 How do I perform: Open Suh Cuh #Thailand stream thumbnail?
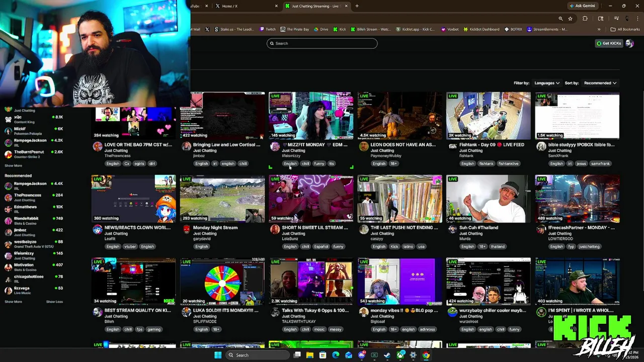point(489,199)
